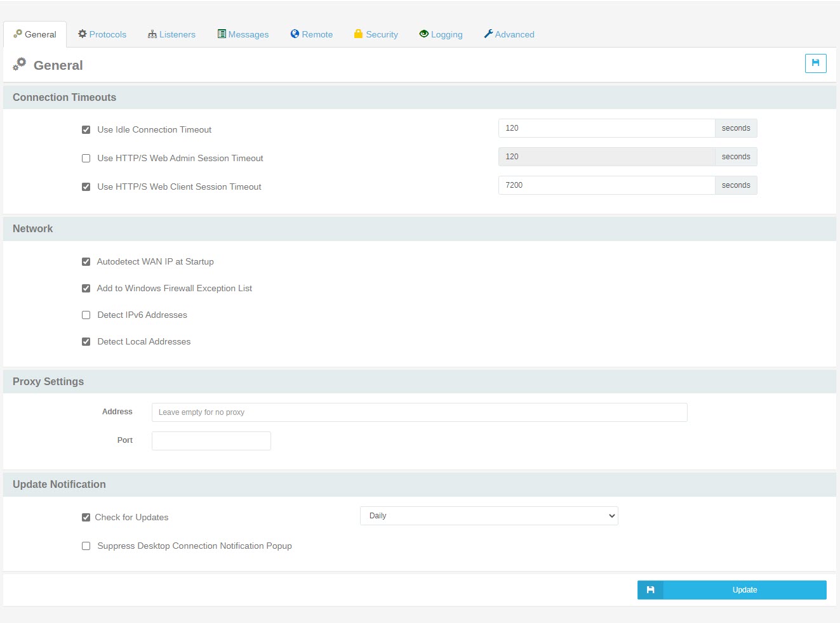Click the gears icon next to General heading
The width and height of the screenshot is (840, 623).
20,63
